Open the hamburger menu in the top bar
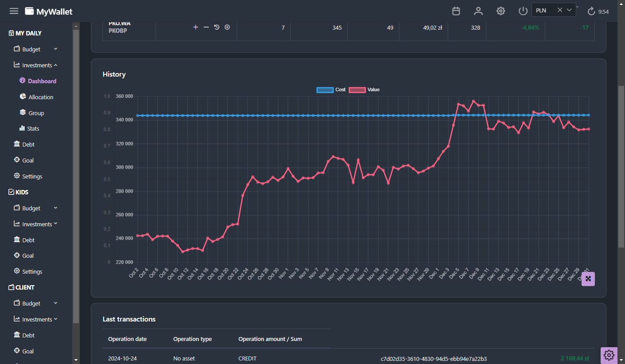This screenshot has height=364, width=625. (14, 11)
